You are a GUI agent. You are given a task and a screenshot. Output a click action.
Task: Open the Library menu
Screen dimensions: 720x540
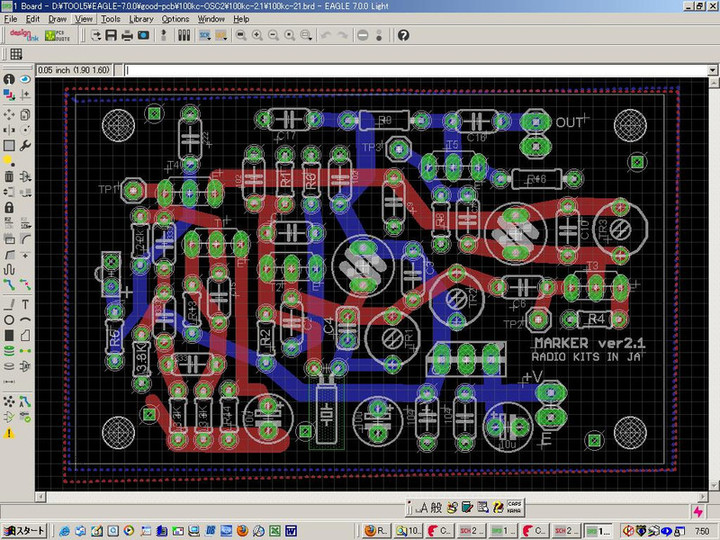click(x=141, y=18)
